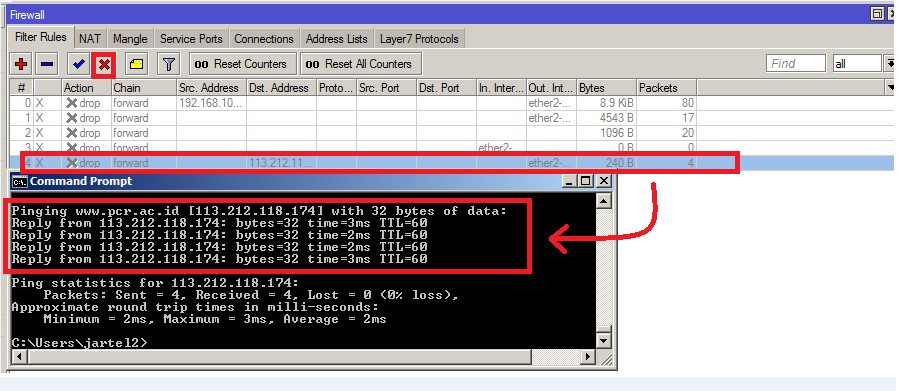
Task: Sort by the Dst. Port column header
Action: 446,88
